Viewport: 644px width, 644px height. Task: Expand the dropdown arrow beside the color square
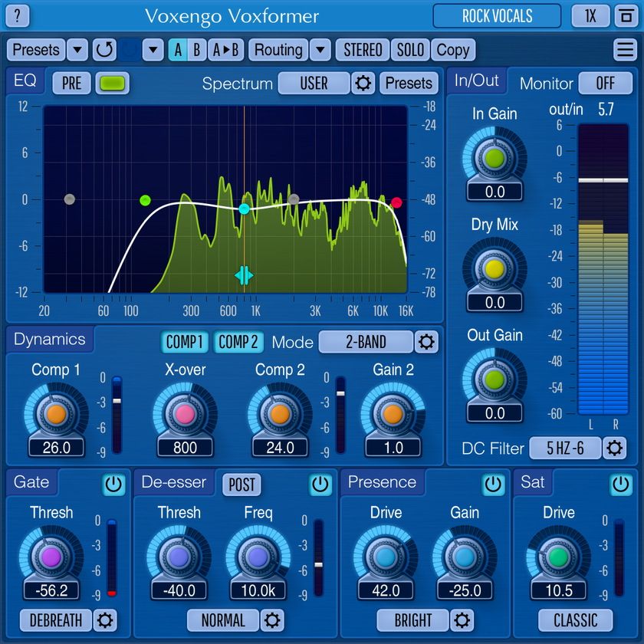[153, 50]
